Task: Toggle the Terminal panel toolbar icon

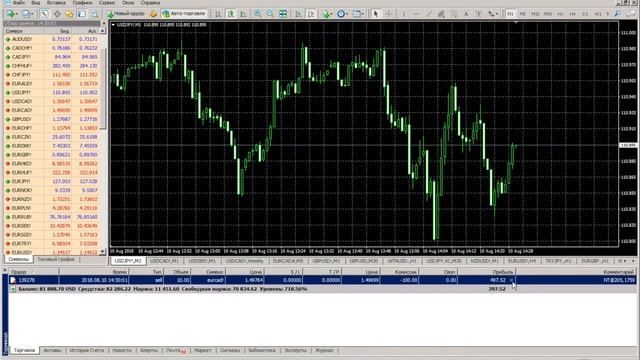Action: (x=82, y=14)
